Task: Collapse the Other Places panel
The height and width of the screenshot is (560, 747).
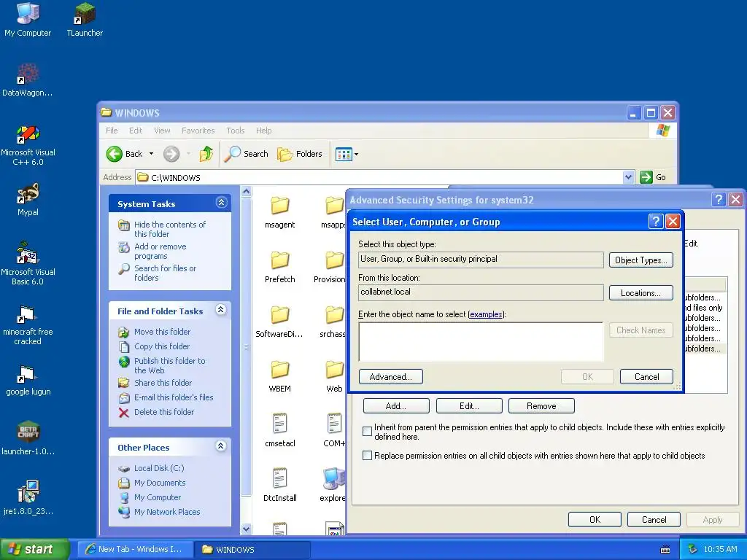Action: [x=220, y=446]
